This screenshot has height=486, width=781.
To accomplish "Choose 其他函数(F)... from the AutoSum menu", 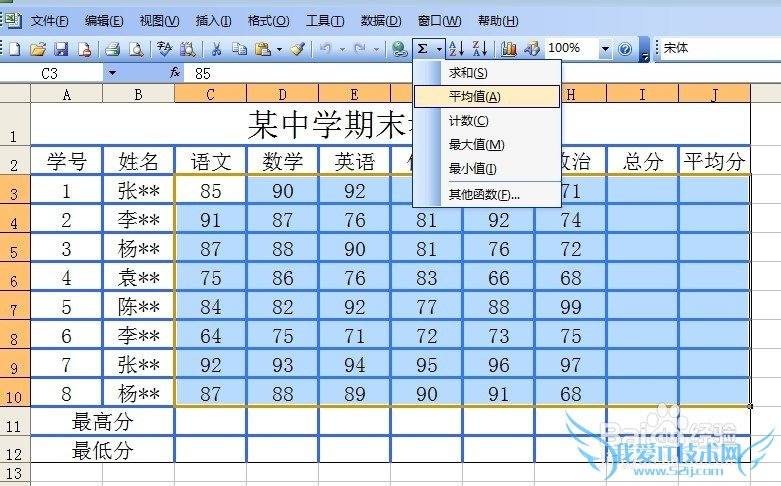I will [x=487, y=195].
